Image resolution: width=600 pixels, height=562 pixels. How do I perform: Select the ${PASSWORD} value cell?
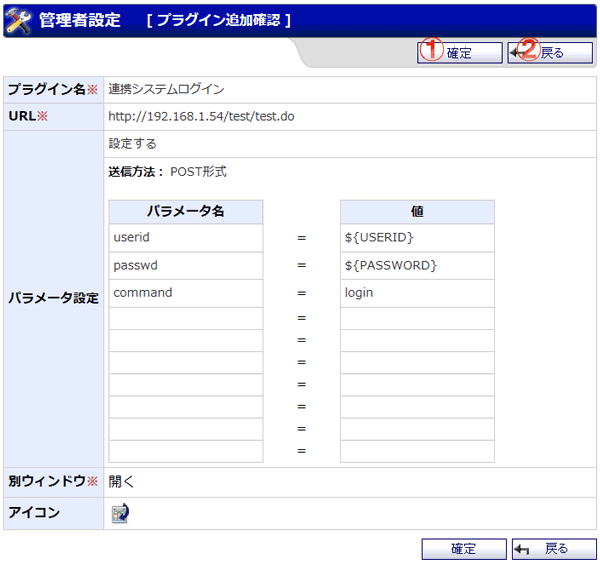click(417, 266)
